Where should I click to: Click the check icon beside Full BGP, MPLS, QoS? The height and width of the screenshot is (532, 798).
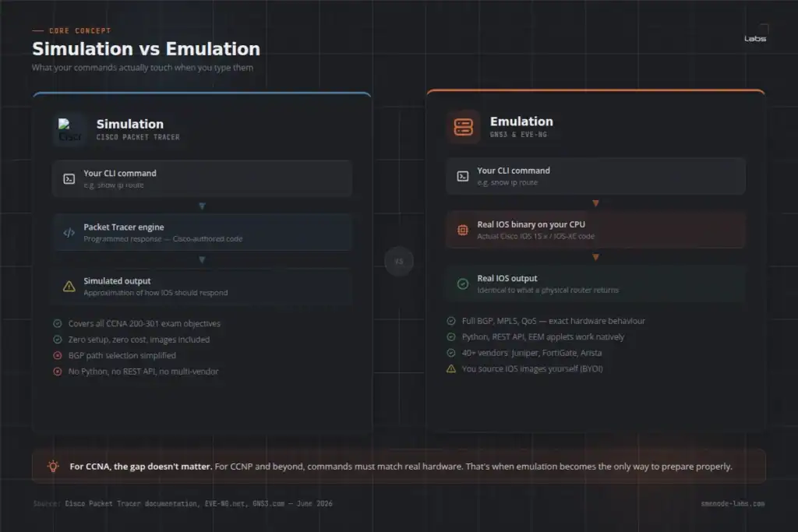(x=451, y=321)
